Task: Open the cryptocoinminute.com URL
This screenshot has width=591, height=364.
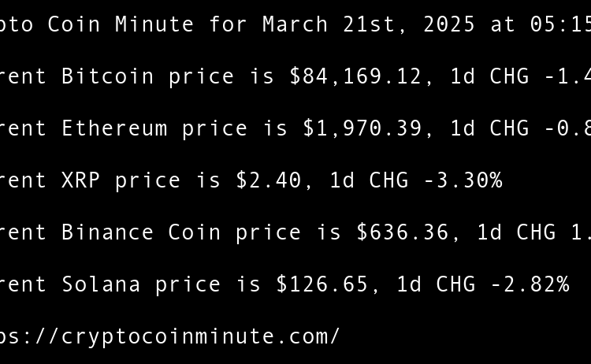Action: (169, 336)
